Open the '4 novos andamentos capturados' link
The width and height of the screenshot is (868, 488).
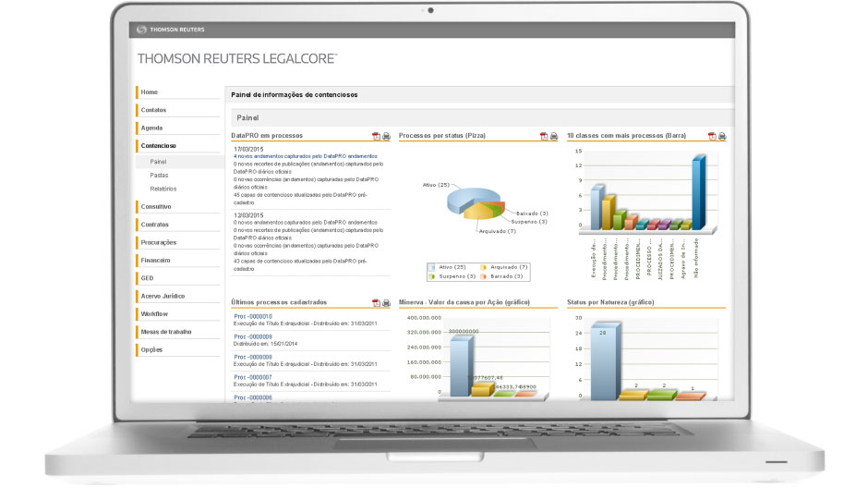point(306,156)
